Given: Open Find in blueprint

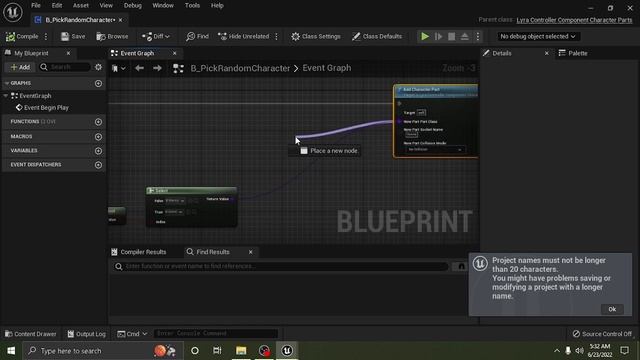Looking at the screenshot, I should [x=197, y=36].
